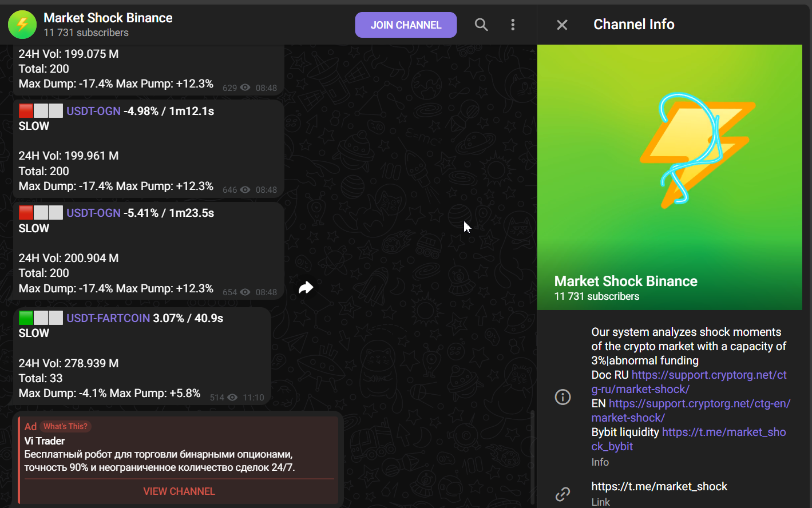Click the info icon in Channel Info

click(563, 397)
